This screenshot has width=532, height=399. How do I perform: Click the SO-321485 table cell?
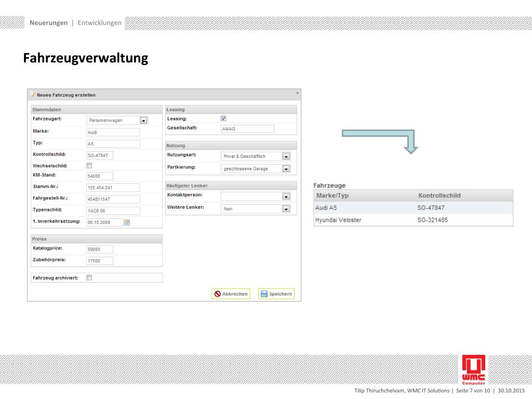click(433, 220)
